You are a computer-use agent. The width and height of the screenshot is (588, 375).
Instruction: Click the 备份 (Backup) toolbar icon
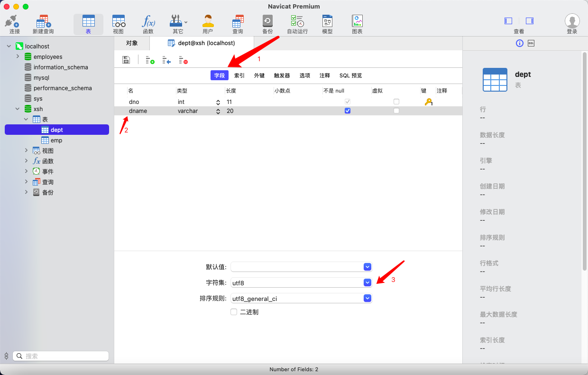(267, 24)
